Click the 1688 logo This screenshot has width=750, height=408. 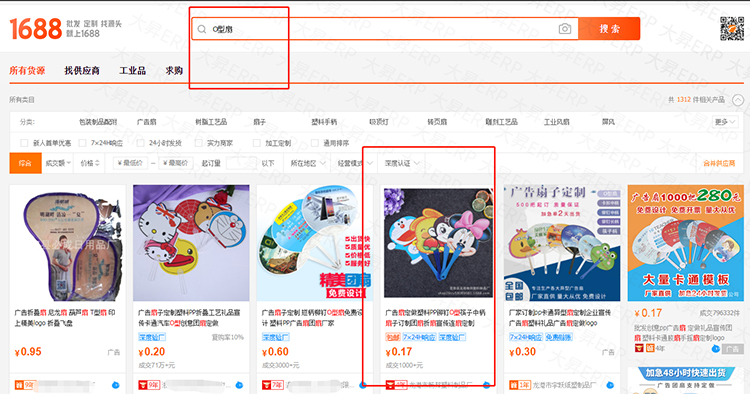coord(36,29)
